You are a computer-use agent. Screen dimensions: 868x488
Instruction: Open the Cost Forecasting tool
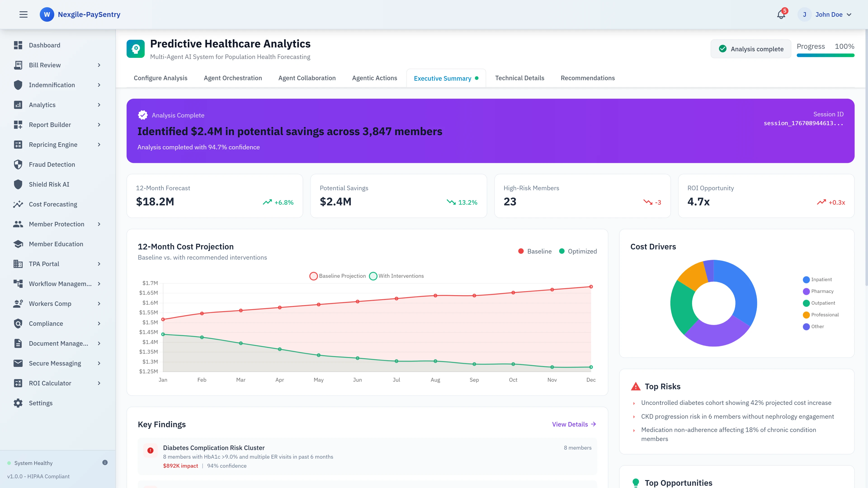[19, 204]
